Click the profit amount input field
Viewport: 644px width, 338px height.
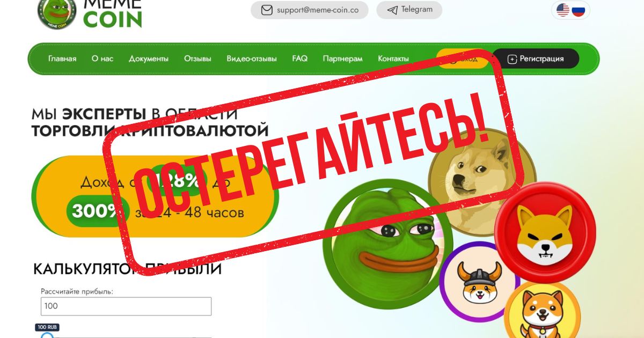(x=126, y=306)
